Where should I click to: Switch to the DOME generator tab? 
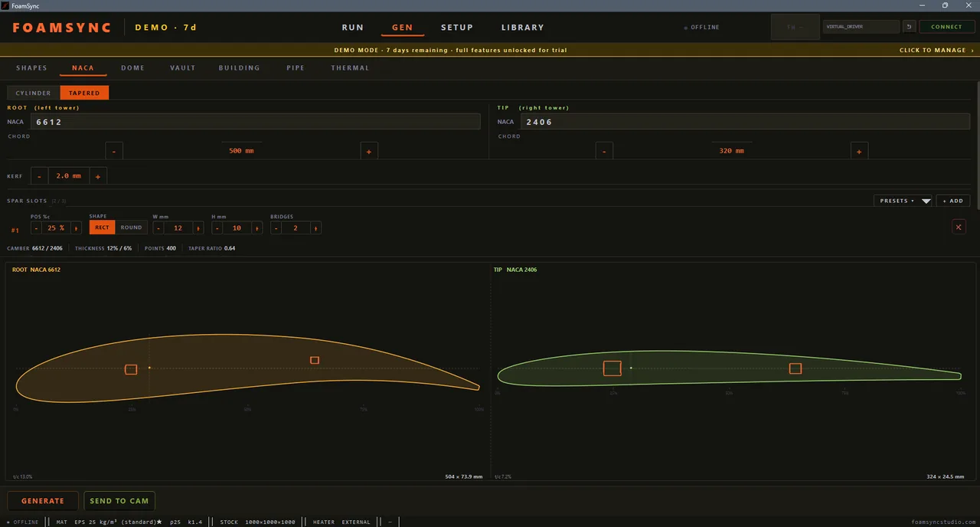coord(132,68)
